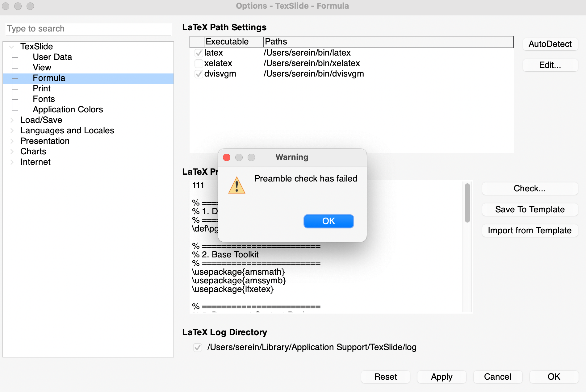Click the AutoDetect button
The width and height of the screenshot is (586, 392).
[x=550, y=44]
